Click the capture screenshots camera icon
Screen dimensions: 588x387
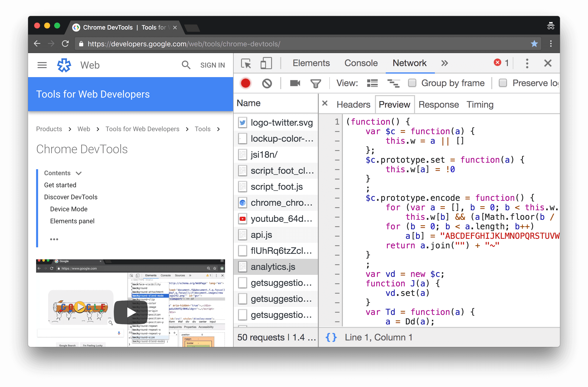click(x=295, y=84)
